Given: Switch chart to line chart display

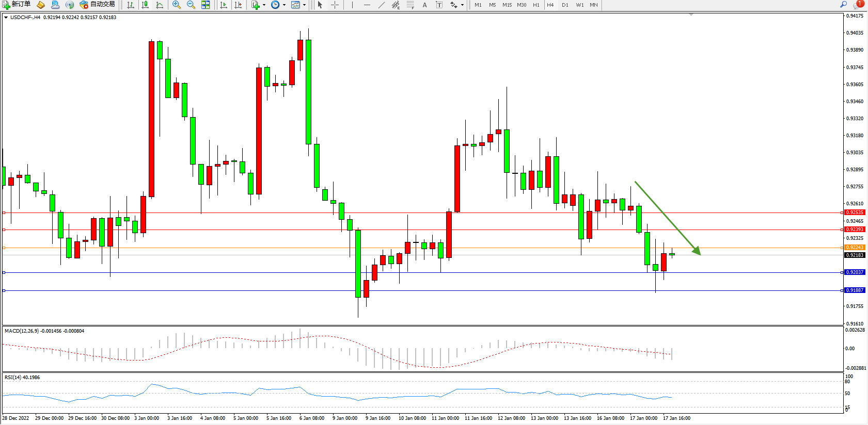Looking at the screenshot, I should (x=160, y=5).
